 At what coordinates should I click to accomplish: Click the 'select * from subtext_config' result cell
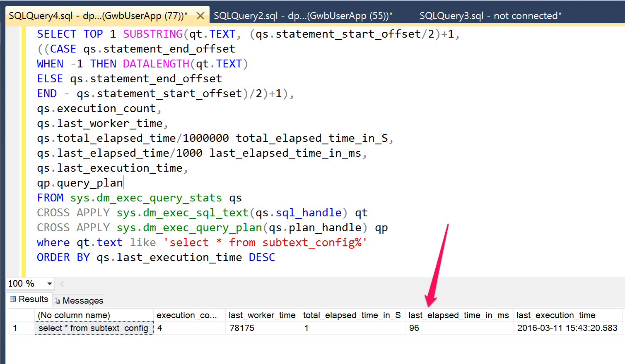coord(94,328)
